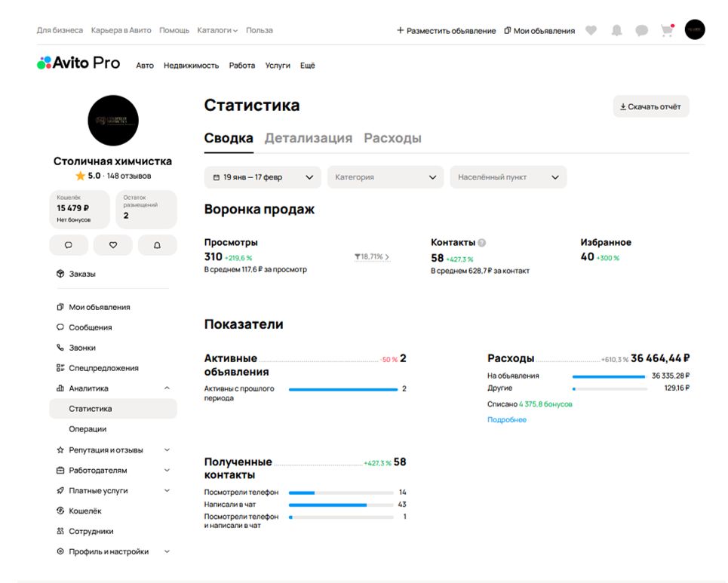Select the Сводка tab
The height and width of the screenshot is (583, 728).
point(229,138)
